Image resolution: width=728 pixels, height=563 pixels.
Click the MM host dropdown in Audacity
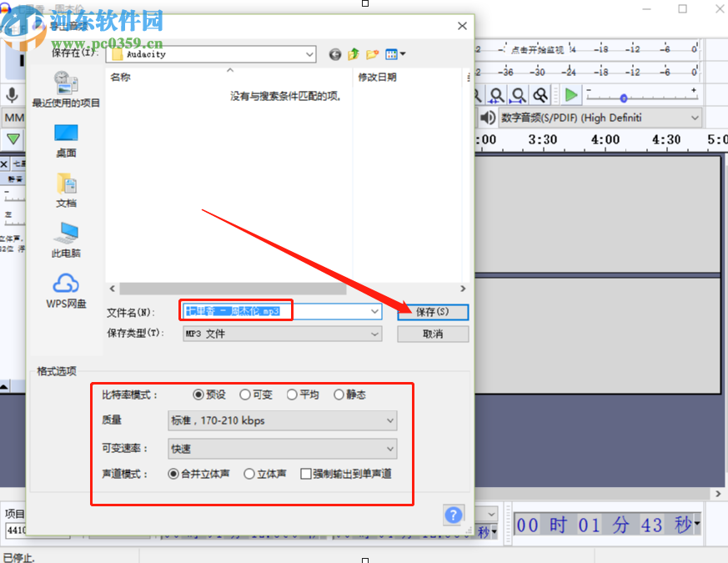coord(14,118)
